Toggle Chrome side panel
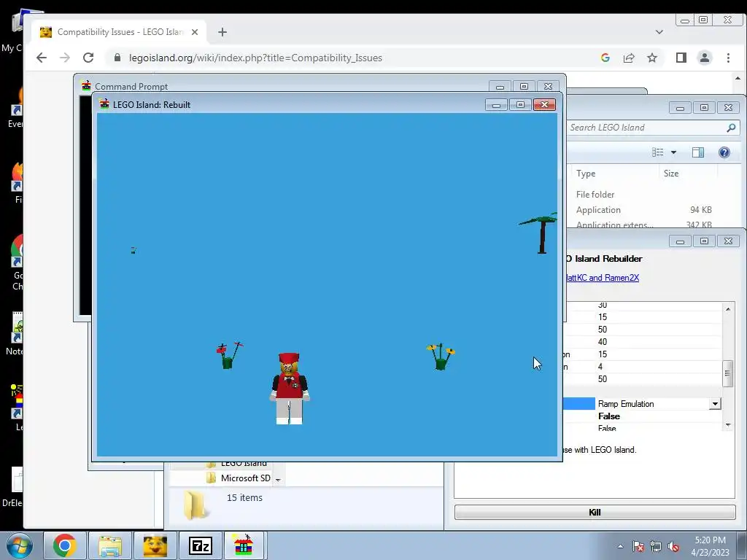The width and height of the screenshot is (747, 560). [681, 58]
